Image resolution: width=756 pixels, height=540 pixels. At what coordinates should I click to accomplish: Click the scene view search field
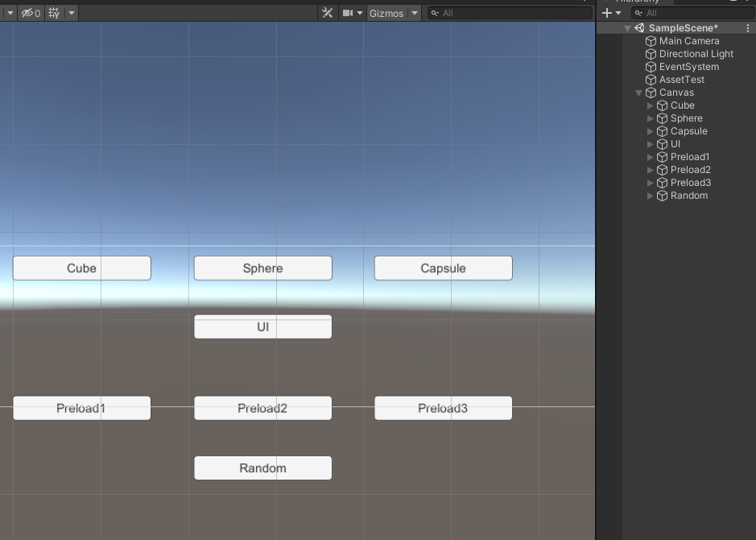coord(510,13)
